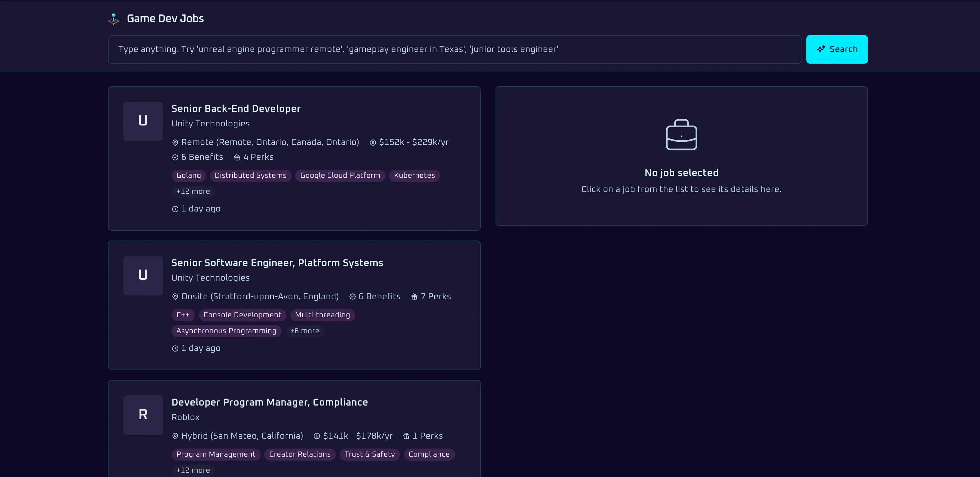Select the $152k - $229k/yr salary text
980x477 pixels.
(x=414, y=142)
